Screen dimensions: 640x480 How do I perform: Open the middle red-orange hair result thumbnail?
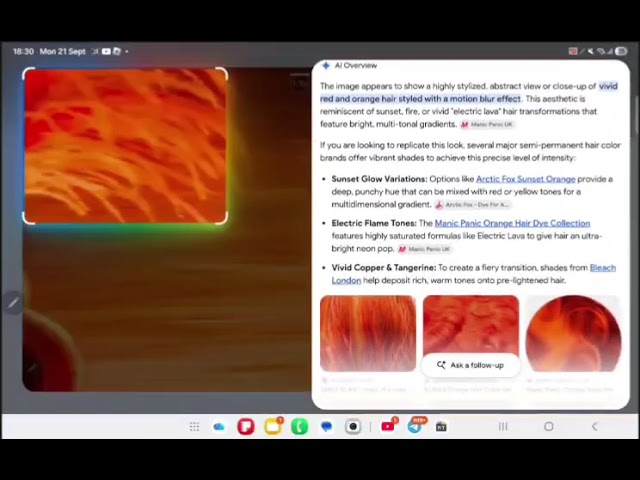point(471,325)
